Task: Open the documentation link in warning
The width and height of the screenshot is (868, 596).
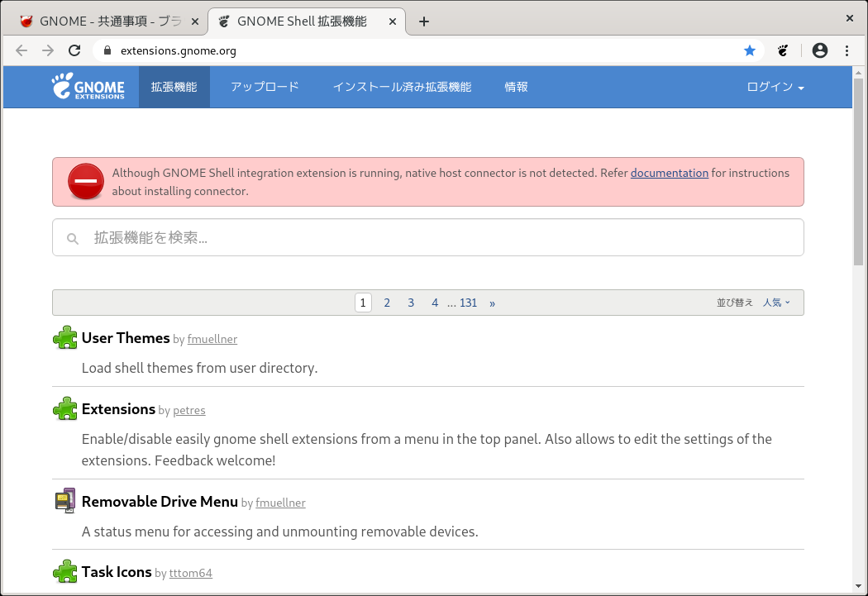Action: (x=670, y=173)
